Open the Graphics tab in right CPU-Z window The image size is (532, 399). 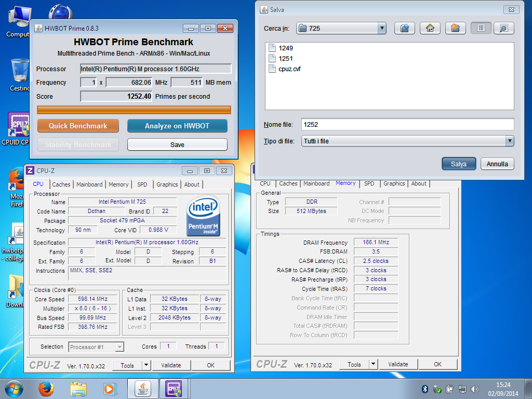tap(394, 183)
